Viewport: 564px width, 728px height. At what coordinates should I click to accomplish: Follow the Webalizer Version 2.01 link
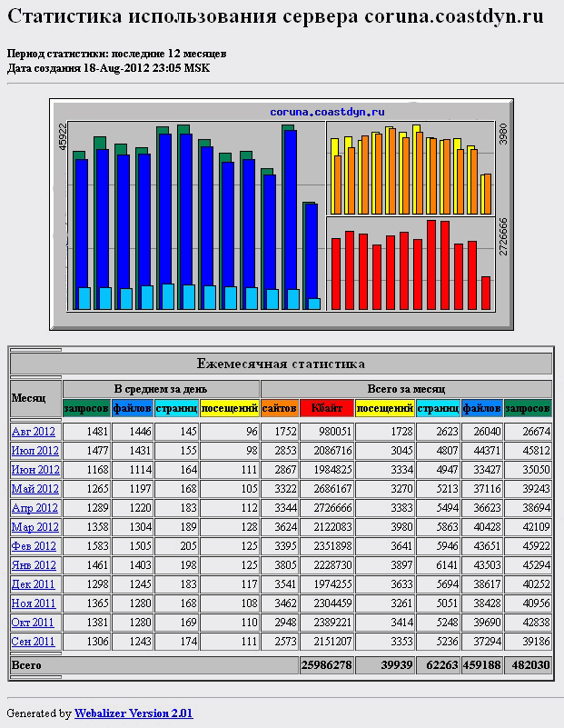[x=134, y=713]
